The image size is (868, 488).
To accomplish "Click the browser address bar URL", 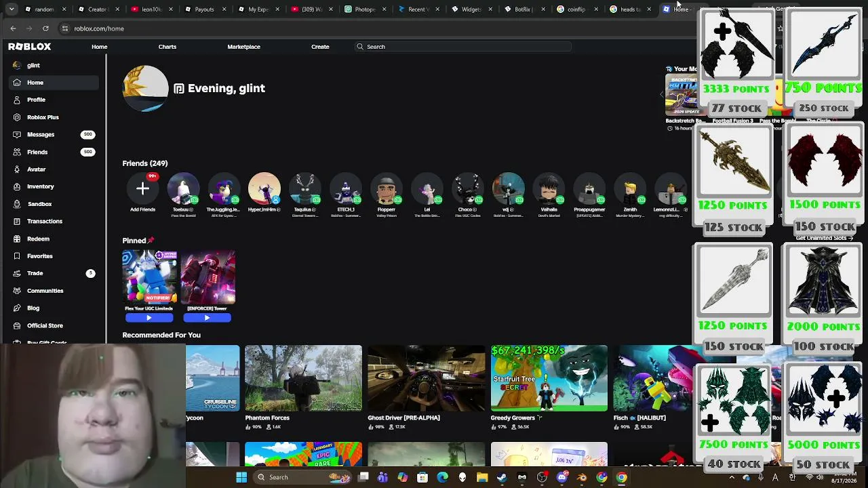I will click(x=99, y=28).
